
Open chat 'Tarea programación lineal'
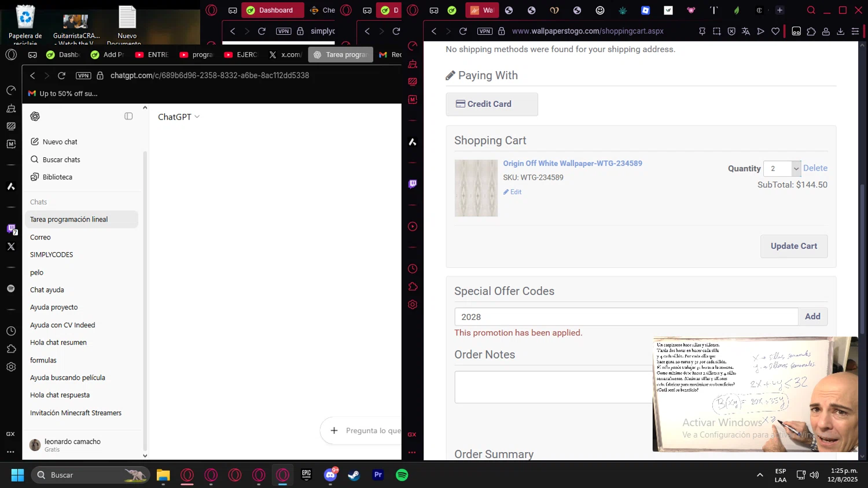point(82,219)
